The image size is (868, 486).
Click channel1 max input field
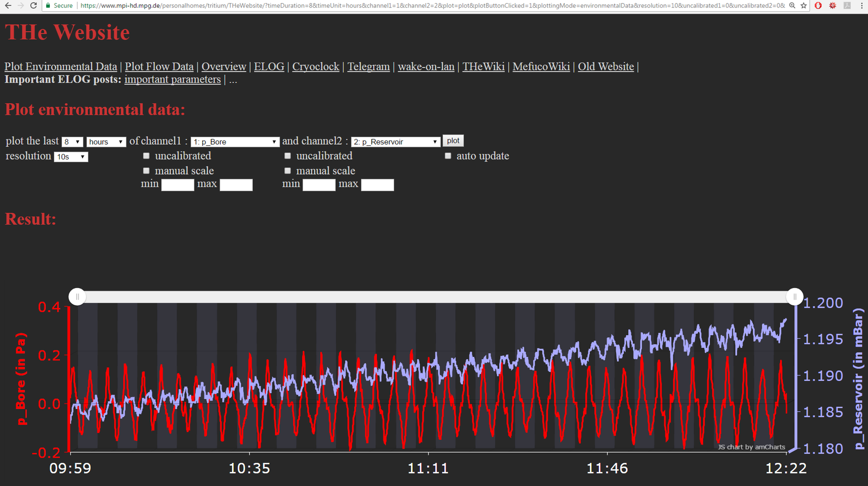click(x=236, y=185)
